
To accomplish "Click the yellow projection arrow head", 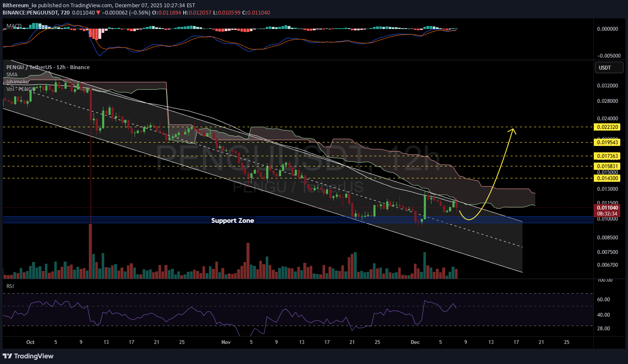I will (x=513, y=130).
